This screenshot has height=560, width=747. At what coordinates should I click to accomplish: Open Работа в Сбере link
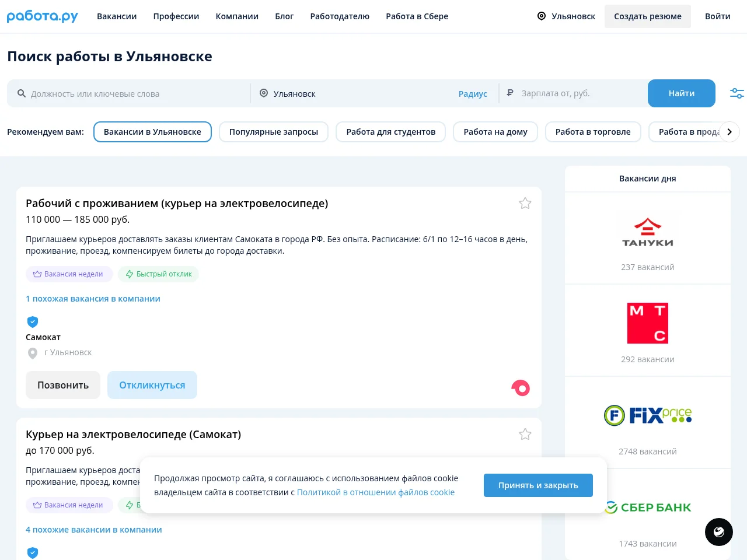pyautogui.click(x=417, y=16)
